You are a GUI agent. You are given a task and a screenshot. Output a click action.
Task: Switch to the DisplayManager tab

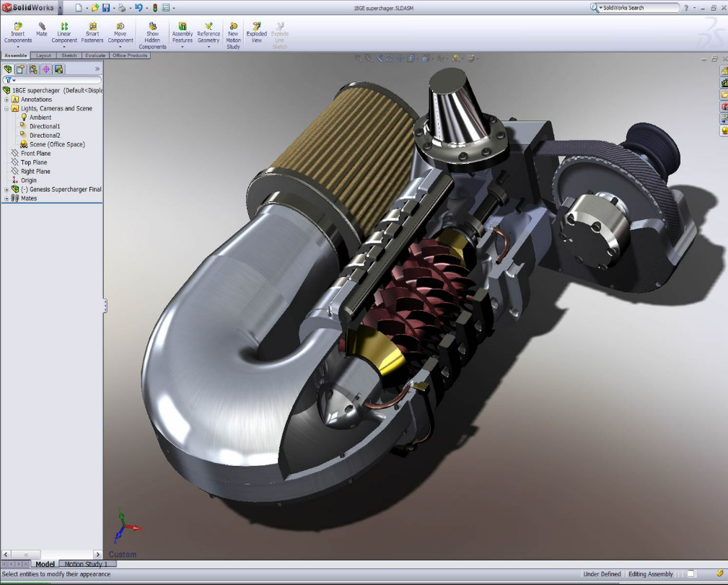[x=58, y=69]
